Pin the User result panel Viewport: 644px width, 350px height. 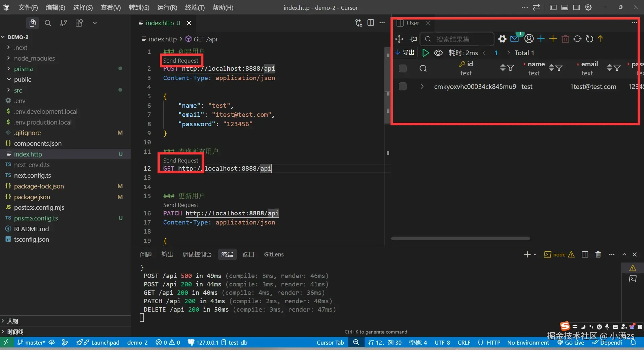[x=413, y=39]
